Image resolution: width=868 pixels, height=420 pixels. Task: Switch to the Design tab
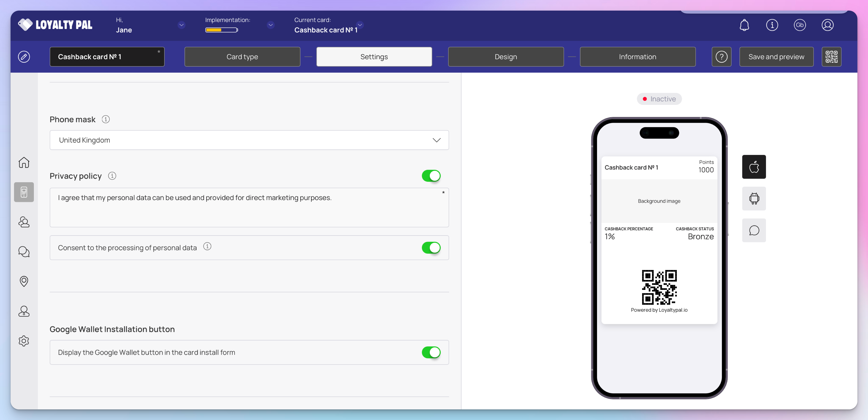tap(505, 57)
